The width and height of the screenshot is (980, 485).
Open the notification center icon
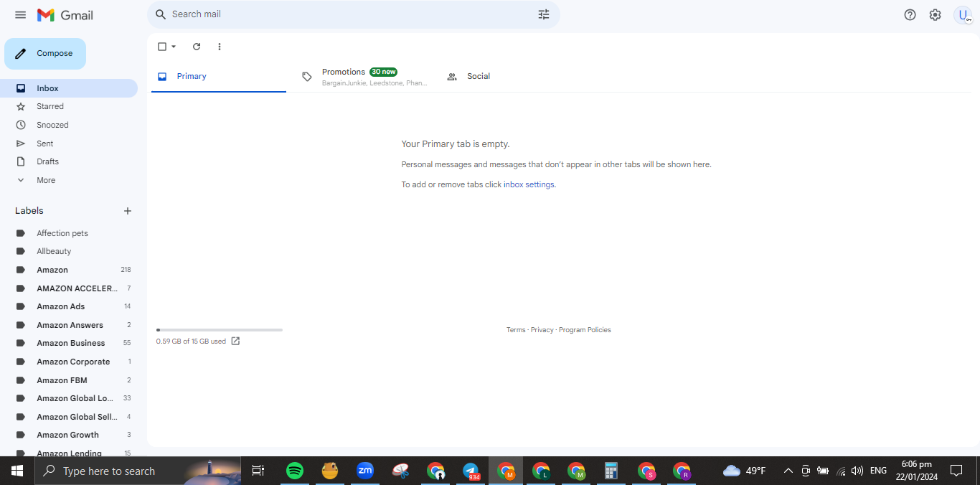[x=956, y=471]
